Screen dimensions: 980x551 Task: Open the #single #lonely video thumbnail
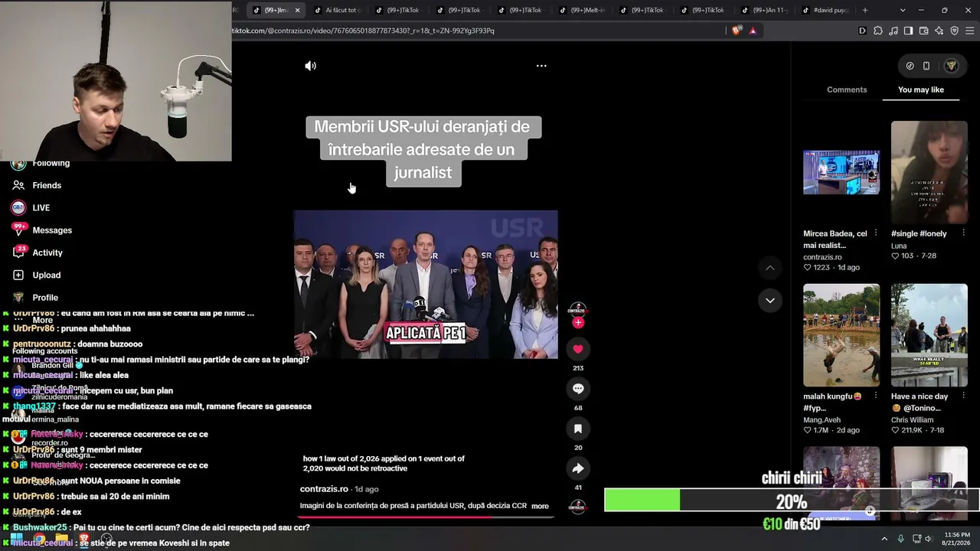[x=929, y=172]
